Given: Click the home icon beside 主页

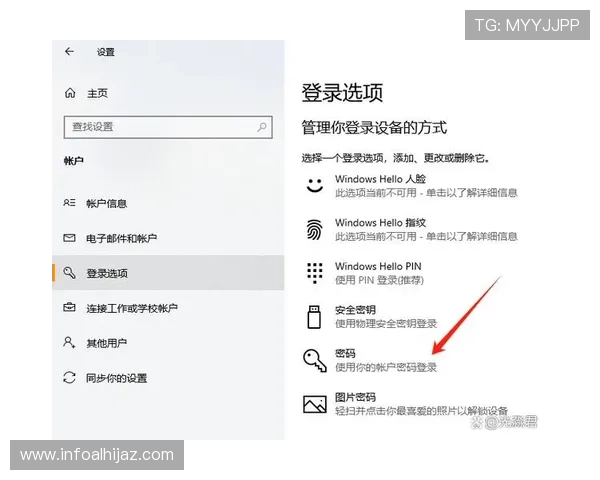Looking at the screenshot, I should pos(70,93).
